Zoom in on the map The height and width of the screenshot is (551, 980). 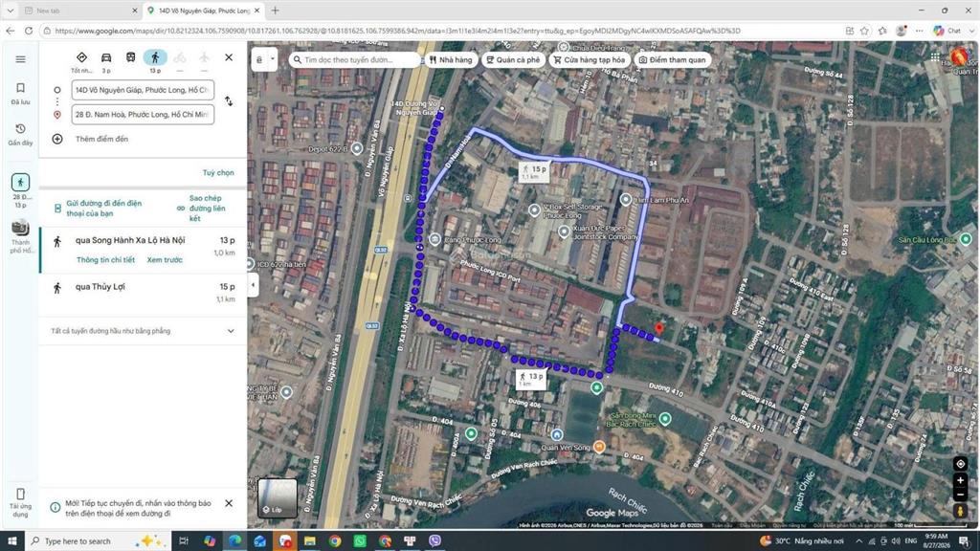point(961,480)
